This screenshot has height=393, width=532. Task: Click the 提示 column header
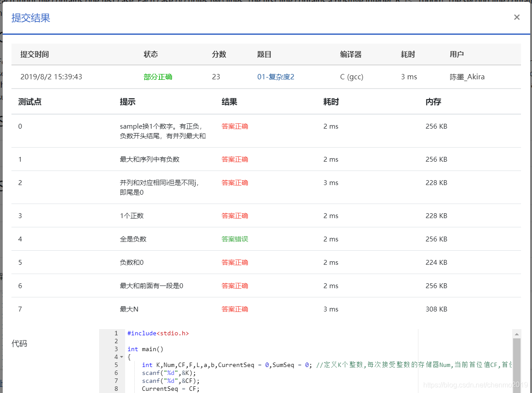127,102
